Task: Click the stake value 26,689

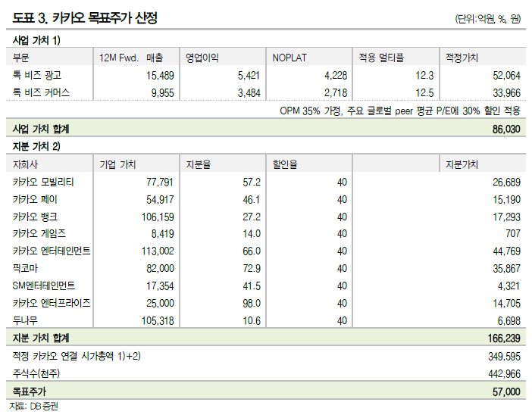Action: 506,182
